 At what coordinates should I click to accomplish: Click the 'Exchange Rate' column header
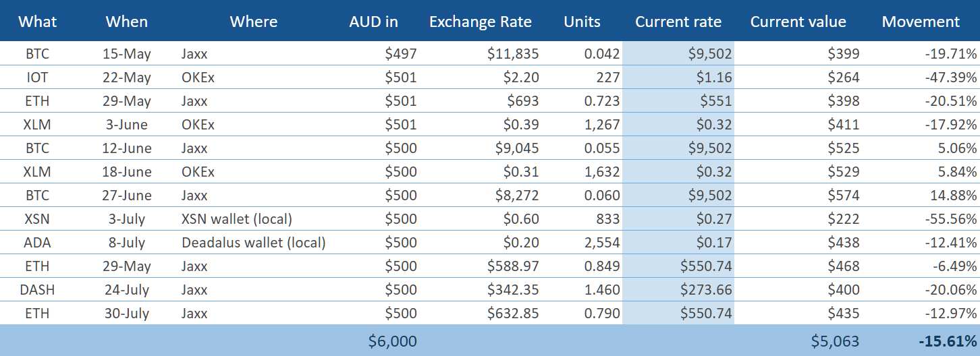[x=480, y=22]
